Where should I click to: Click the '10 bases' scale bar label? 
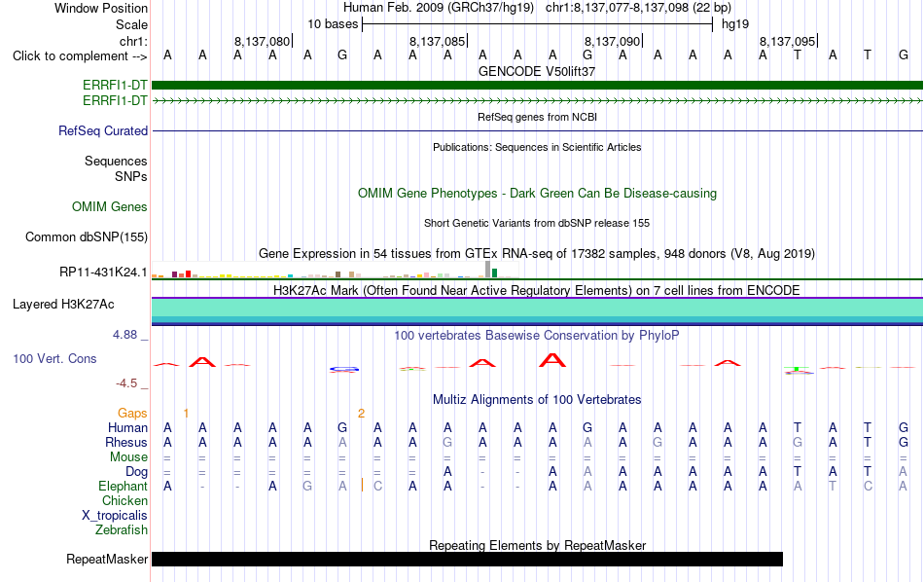pos(333,24)
